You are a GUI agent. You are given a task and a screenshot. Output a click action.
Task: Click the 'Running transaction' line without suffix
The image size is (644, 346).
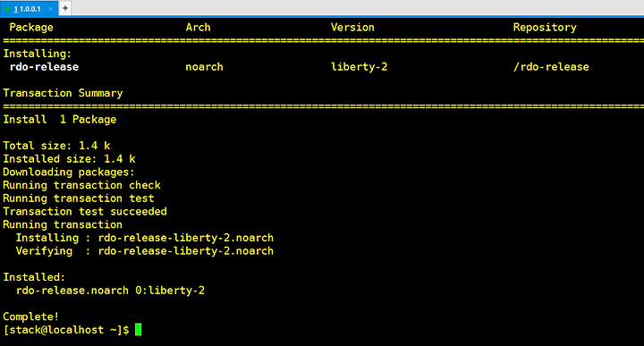[63, 224]
